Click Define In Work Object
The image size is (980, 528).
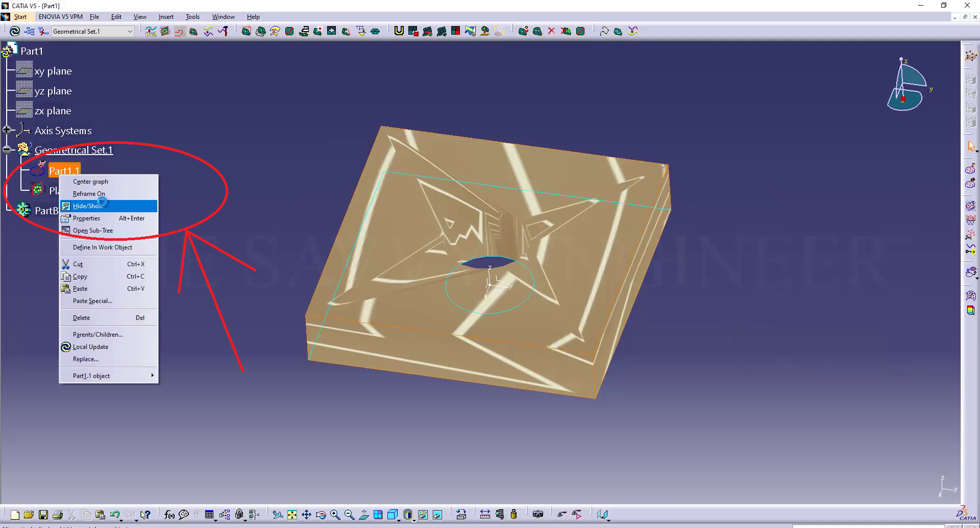[102, 247]
